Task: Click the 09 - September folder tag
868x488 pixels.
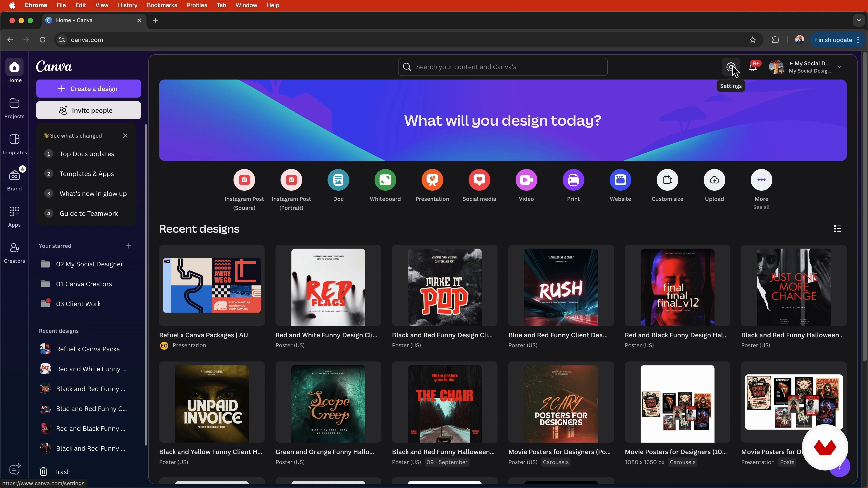Action: (x=447, y=462)
